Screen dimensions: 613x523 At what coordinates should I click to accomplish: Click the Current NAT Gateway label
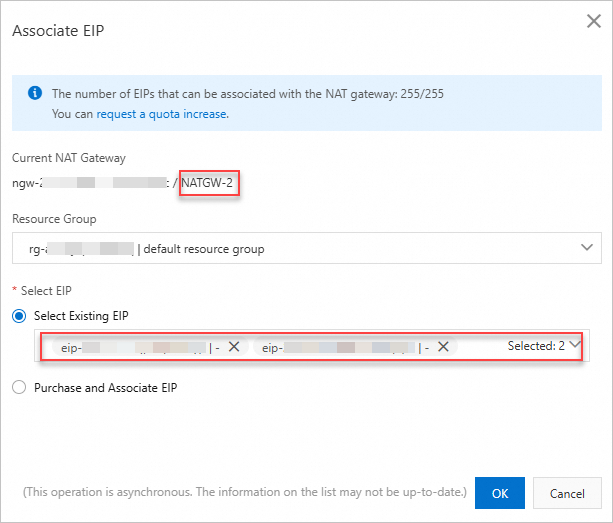(x=69, y=158)
